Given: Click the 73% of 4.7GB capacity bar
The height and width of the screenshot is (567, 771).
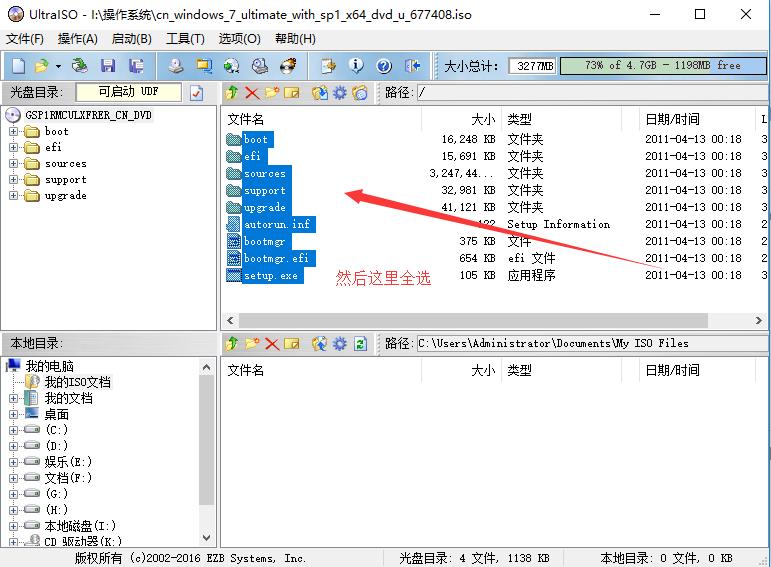Looking at the screenshot, I should 663,65.
